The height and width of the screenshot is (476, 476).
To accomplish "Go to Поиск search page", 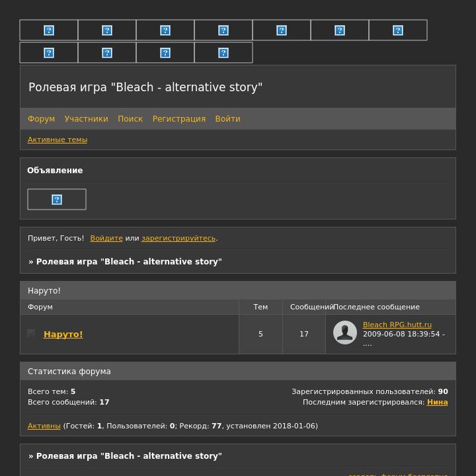I will click(x=130, y=119).
